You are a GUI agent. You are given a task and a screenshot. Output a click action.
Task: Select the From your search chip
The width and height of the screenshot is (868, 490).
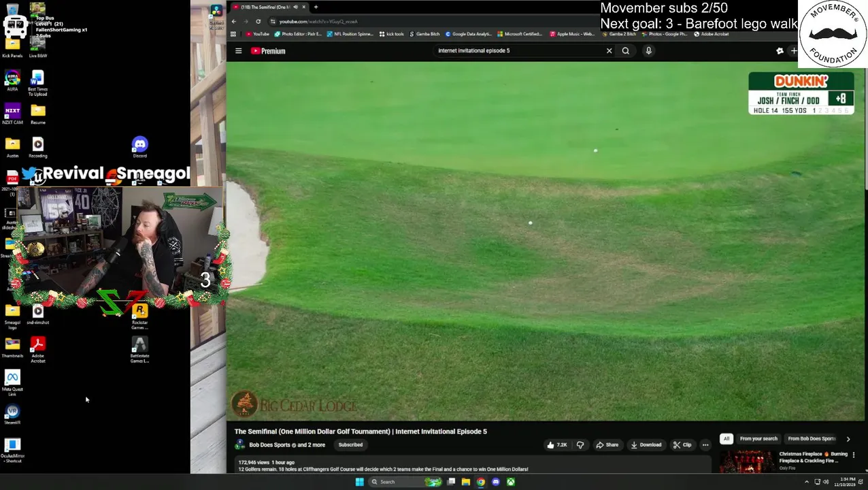[x=758, y=439]
